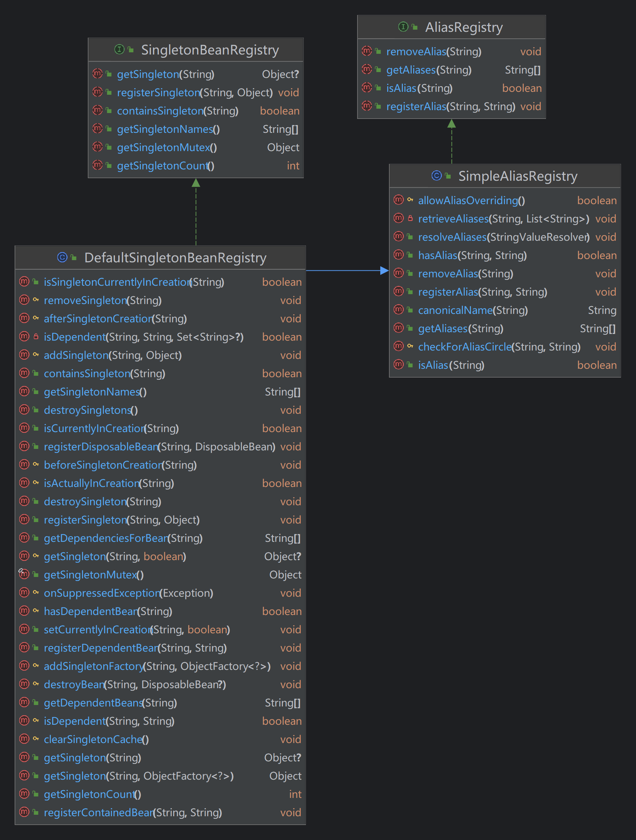
Task: Click the interface icon beside AliasRegistry title
Action: [x=403, y=27]
